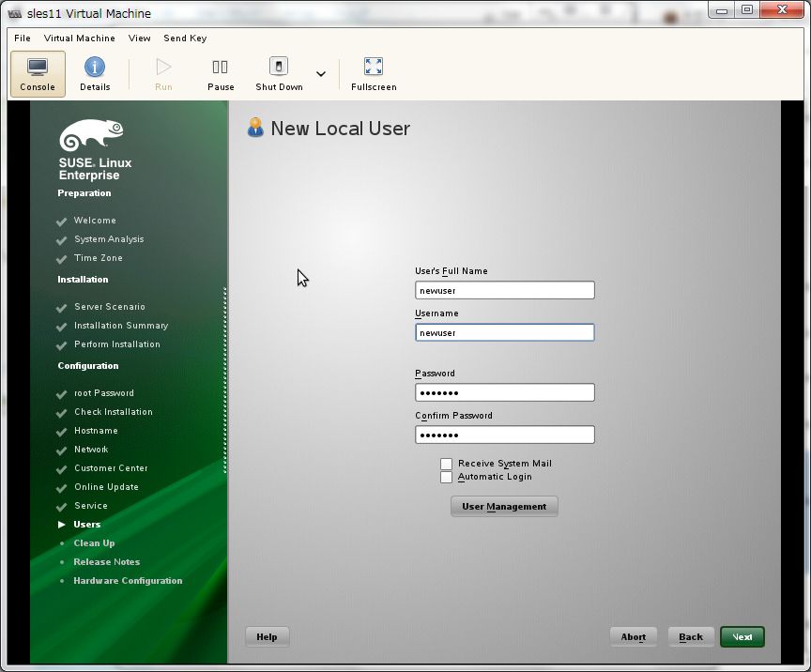The width and height of the screenshot is (811, 672).
Task: Click into the Password field
Action: click(505, 392)
